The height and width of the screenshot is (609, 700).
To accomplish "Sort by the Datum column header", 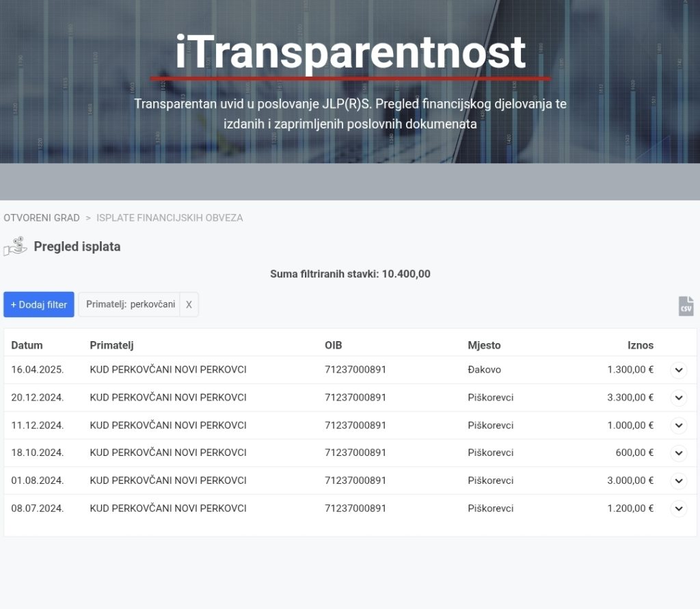I will pyautogui.click(x=27, y=345).
